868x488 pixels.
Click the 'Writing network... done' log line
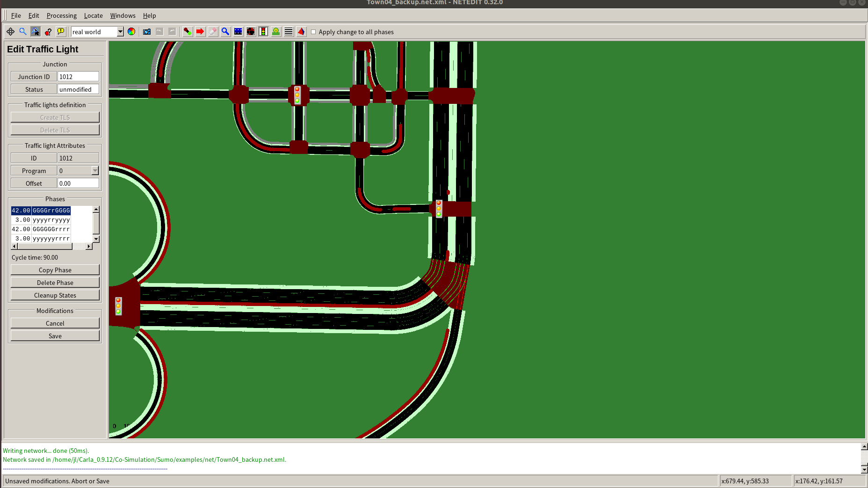coord(46,451)
